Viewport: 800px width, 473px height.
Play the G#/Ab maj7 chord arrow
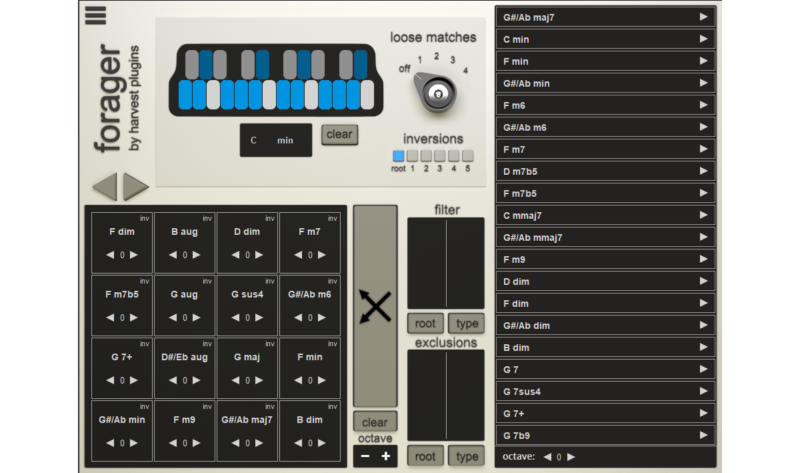704,17
